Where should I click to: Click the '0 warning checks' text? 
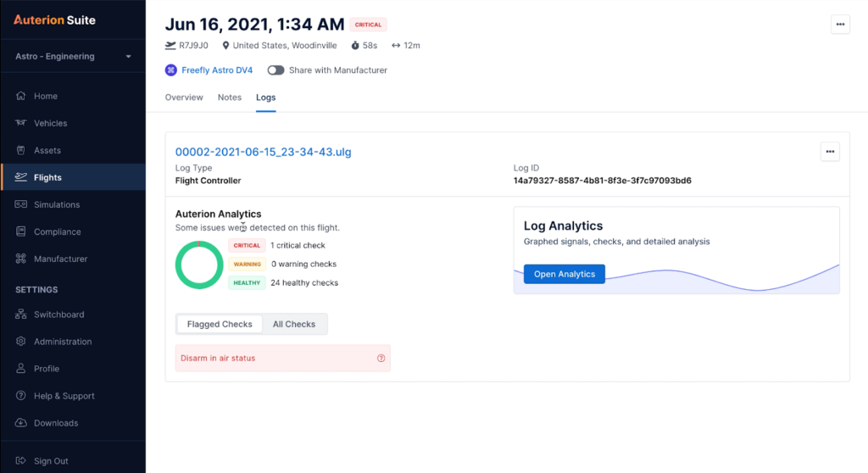[x=303, y=264]
